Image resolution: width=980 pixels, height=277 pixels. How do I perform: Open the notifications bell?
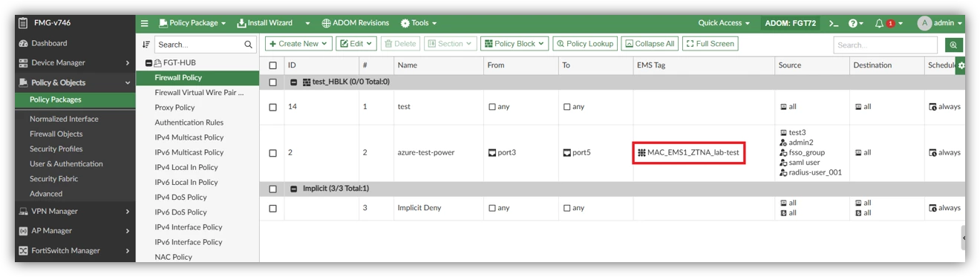coord(880,23)
